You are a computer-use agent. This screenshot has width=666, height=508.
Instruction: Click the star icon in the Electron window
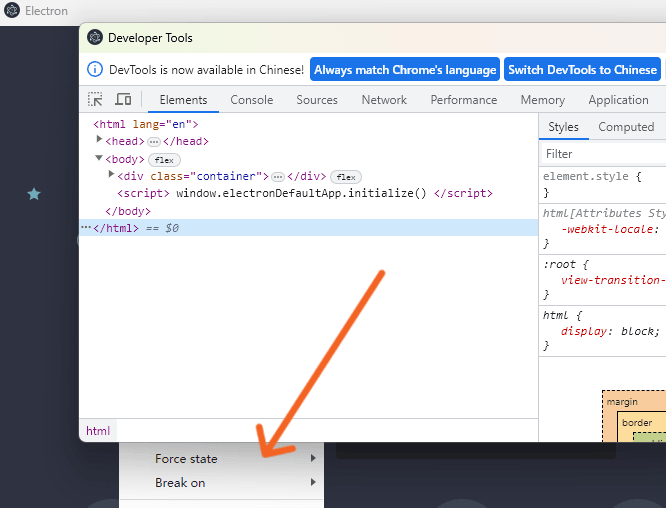(x=34, y=194)
